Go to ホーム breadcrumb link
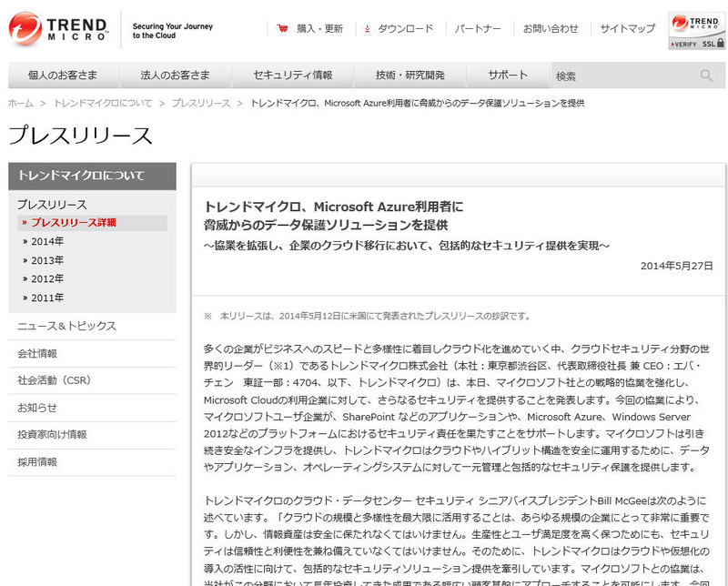The image size is (728, 586). 20,104
